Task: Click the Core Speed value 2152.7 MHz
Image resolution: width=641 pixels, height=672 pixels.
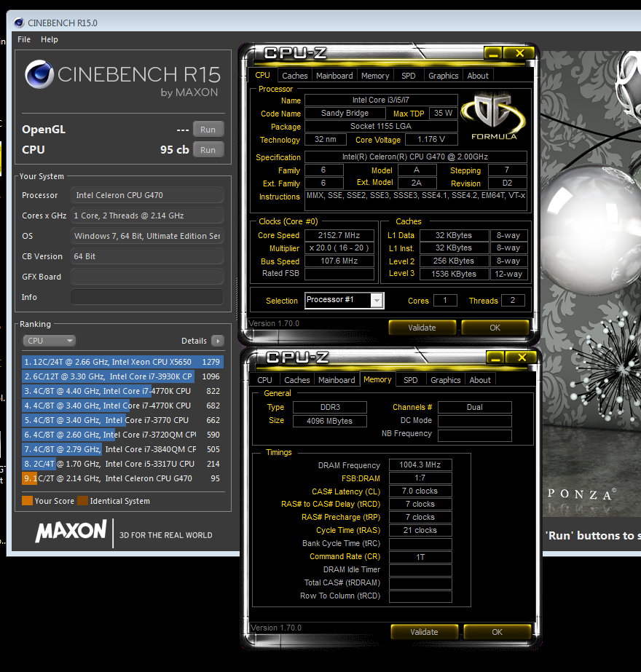Action: [x=339, y=235]
